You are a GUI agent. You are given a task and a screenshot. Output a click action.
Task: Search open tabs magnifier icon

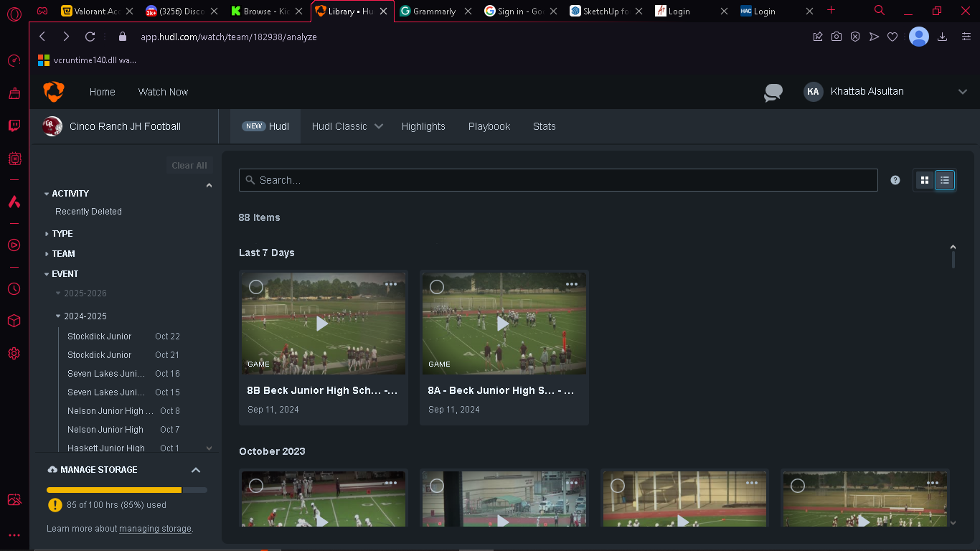[x=880, y=10]
